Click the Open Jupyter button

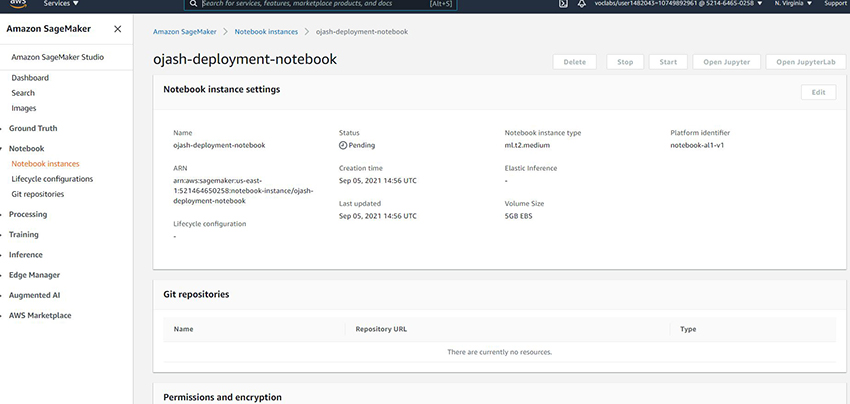726,62
